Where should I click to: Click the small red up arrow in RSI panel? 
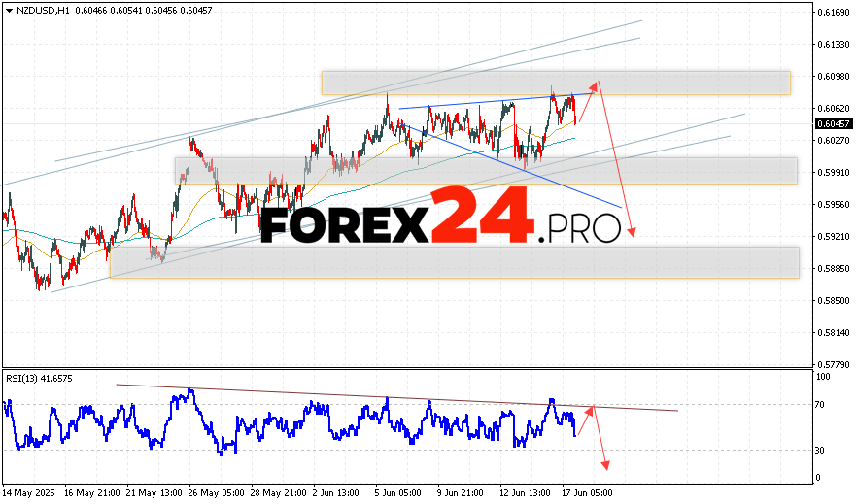(588, 416)
